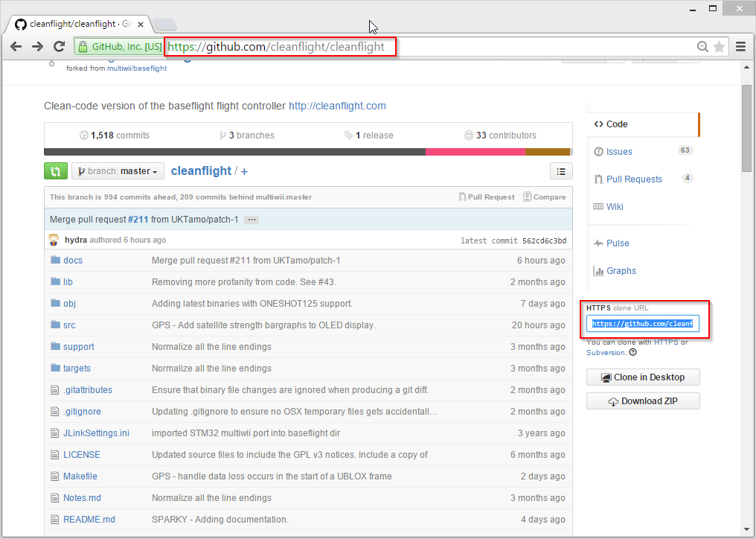Click the bookmark star icon

coord(719,47)
